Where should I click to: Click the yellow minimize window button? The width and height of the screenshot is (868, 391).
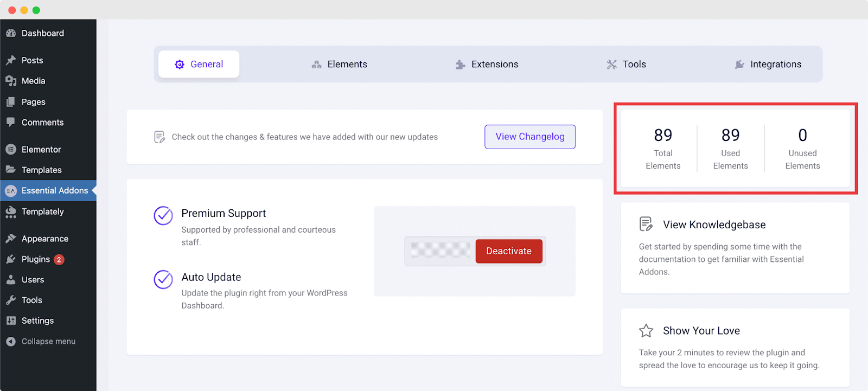[24, 10]
